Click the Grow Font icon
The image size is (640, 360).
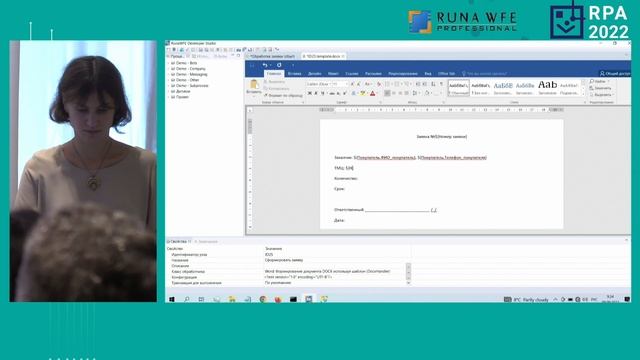point(352,84)
